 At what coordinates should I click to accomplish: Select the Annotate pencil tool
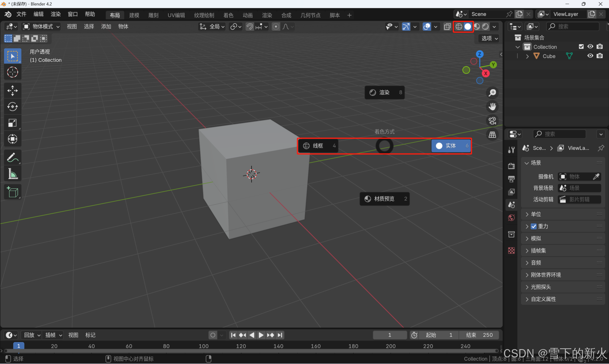tap(12, 157)
